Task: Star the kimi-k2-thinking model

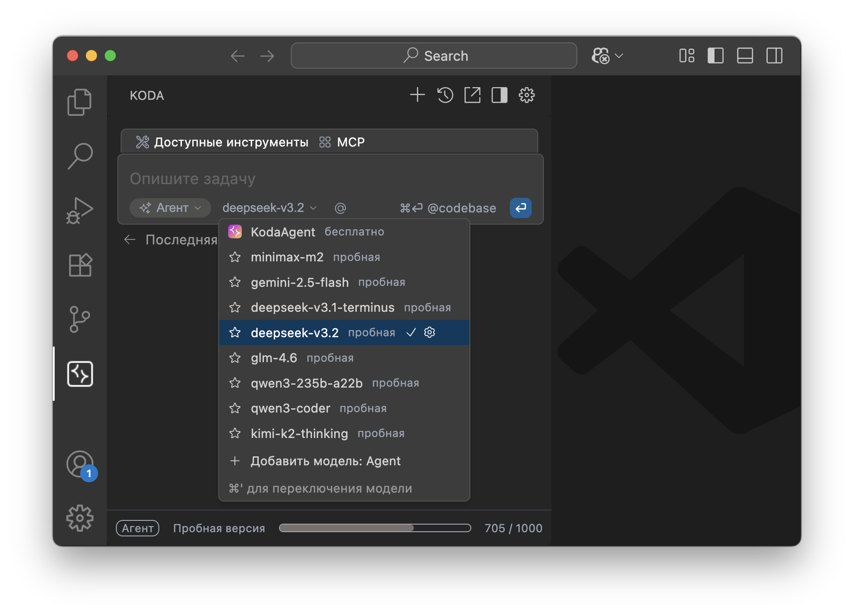Action: [235, 434]
